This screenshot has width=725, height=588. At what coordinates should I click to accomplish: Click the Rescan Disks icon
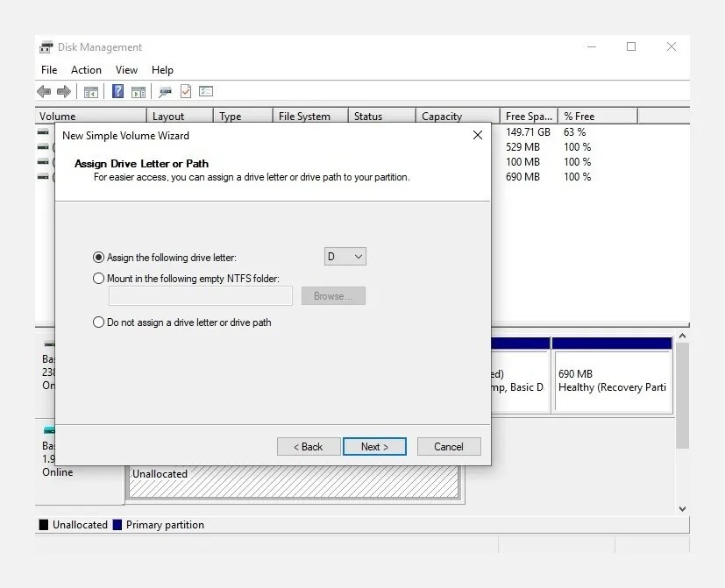pos(164,91)
